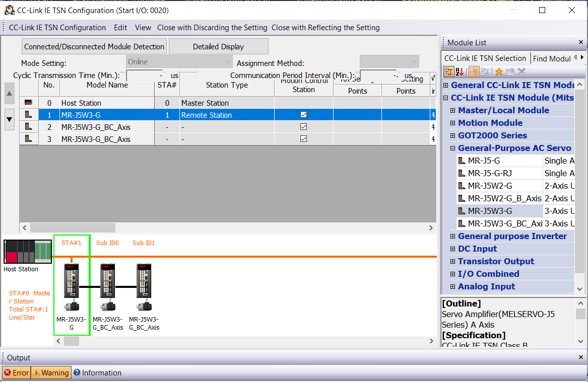Open the Mode Setting dropdown
588x382 pixels.
pyautogui.click(x=179, y=62)
